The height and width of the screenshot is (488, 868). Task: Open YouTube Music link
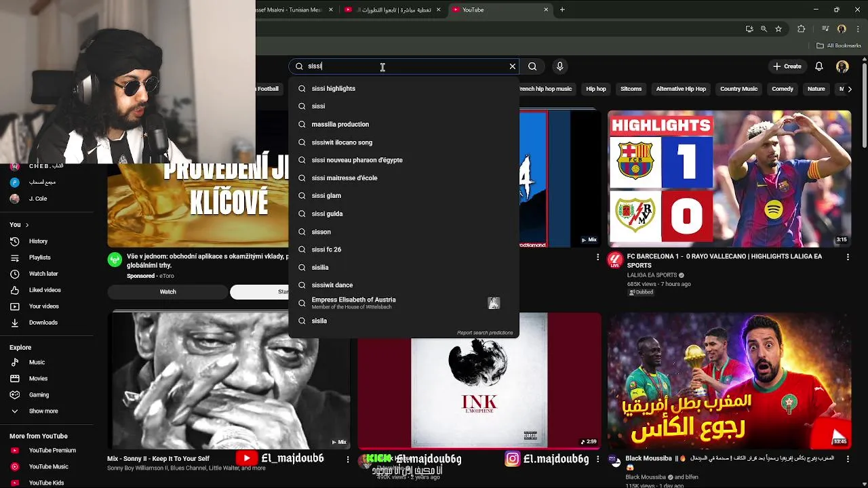pos(46,467)
